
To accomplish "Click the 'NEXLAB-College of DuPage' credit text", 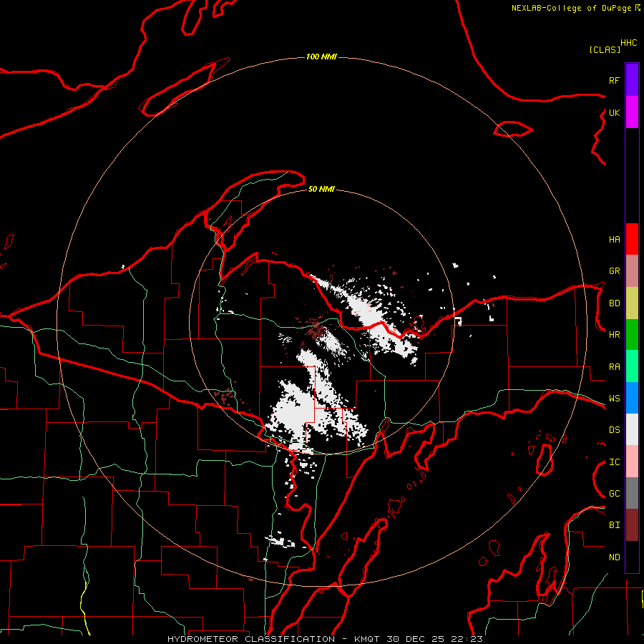I will [571, 8].
